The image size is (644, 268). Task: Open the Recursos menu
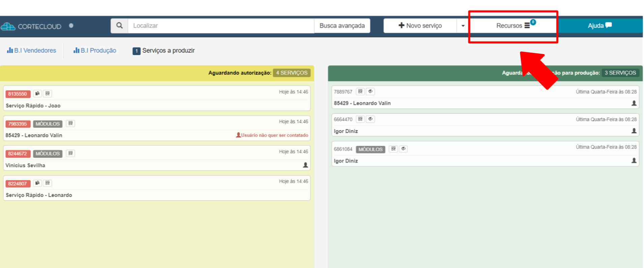513,26
